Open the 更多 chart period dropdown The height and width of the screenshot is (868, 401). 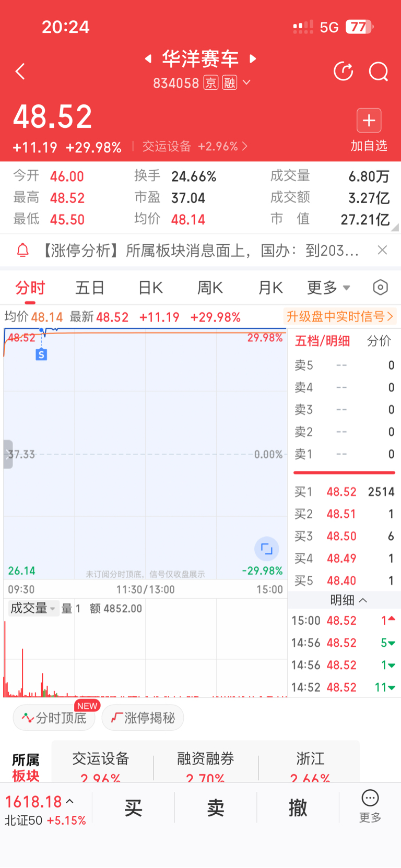328,288
